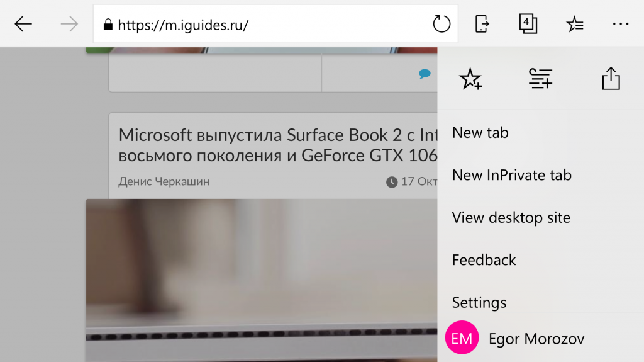The width and height of the screenshot is (644, 362).
Task: Click the pink EM profile avatar
Action: (462, 339)
